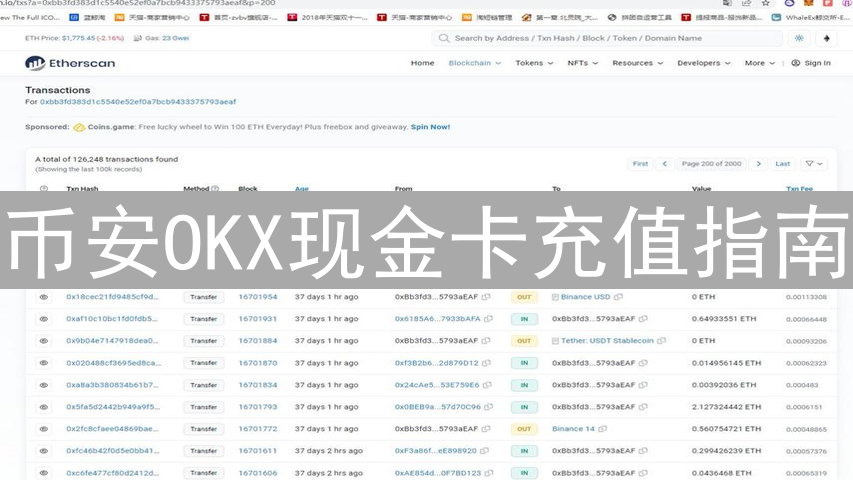Copy To address in row 16701931

point(643,319)
